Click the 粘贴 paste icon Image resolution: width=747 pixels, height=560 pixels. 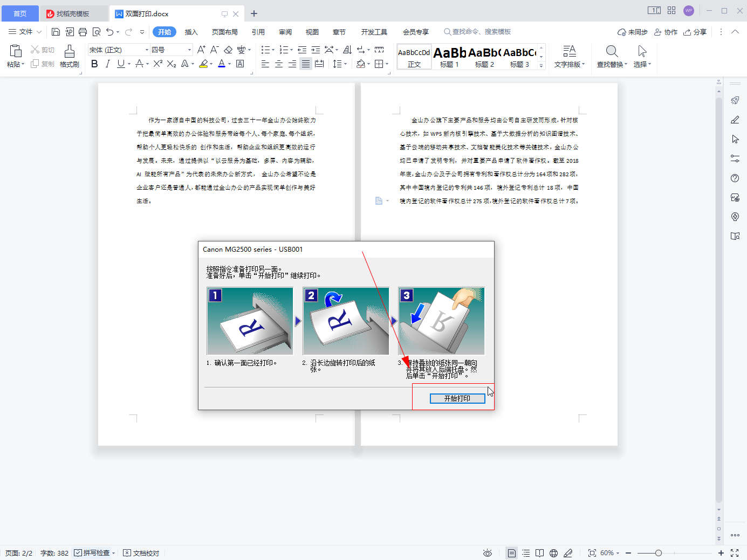[16, 51]
